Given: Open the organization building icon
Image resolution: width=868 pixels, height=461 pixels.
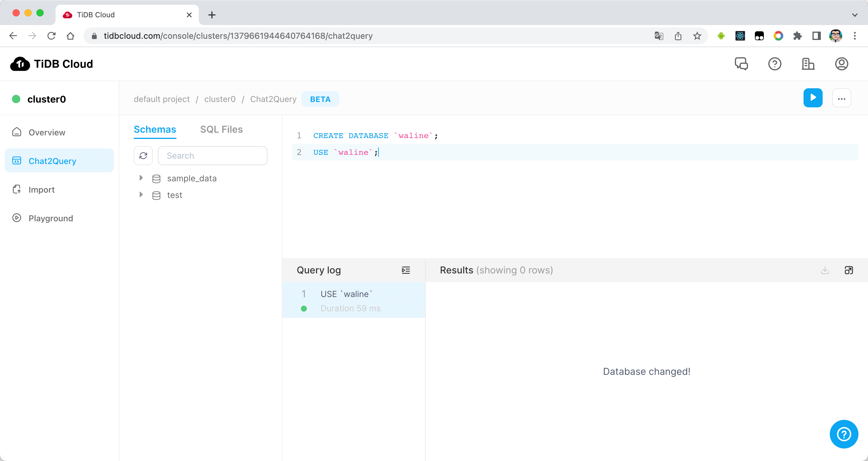Looking at the screenshot, I should coord(808,64).
